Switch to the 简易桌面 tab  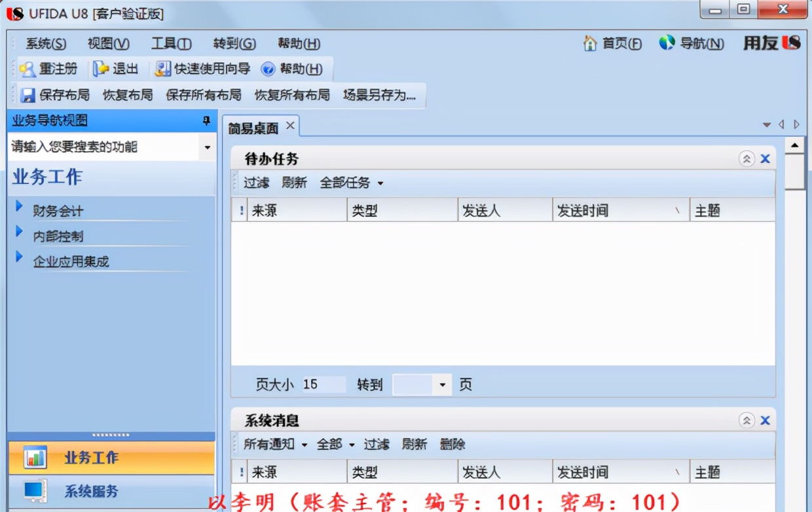pyautogui.click(x=253, y=126)
